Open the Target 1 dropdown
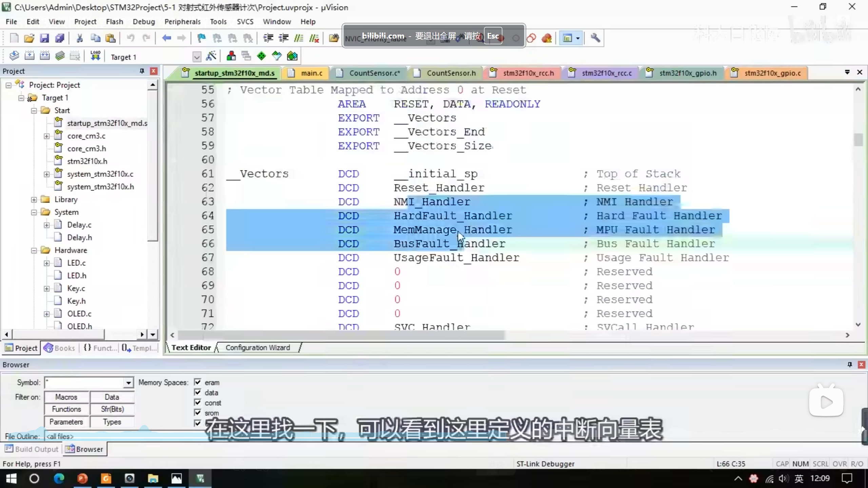The height and width of the screenshot is (488, 868). (x=196, y=57)
